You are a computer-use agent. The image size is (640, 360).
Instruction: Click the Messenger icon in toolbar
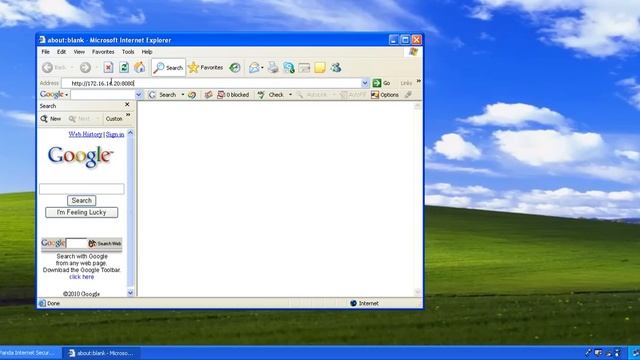click(x=336, y=68)
